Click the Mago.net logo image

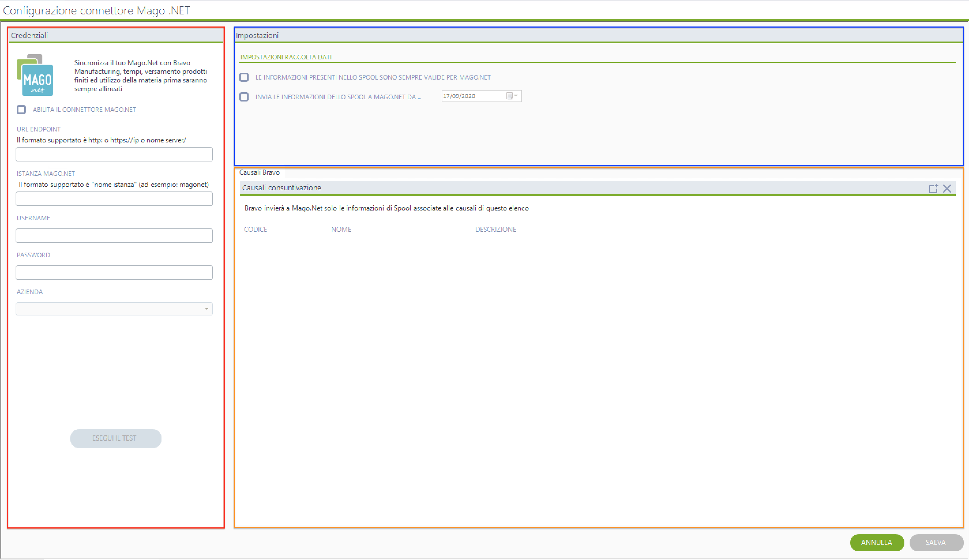click(x=35, y=75)
